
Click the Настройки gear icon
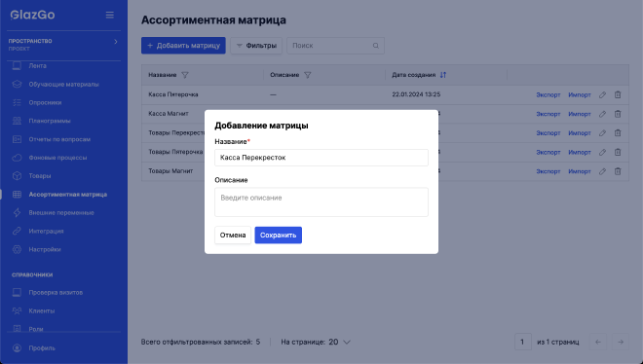click(x=17, y=250)
